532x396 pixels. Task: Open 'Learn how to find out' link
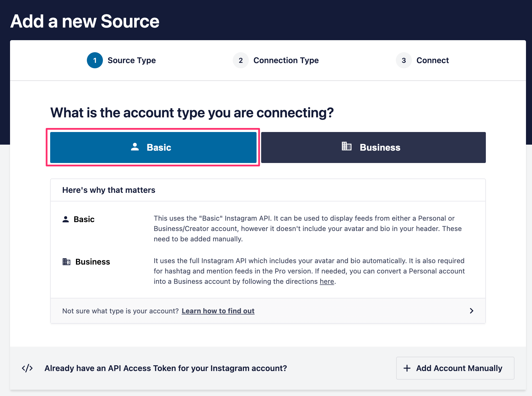tap(218, 311)
